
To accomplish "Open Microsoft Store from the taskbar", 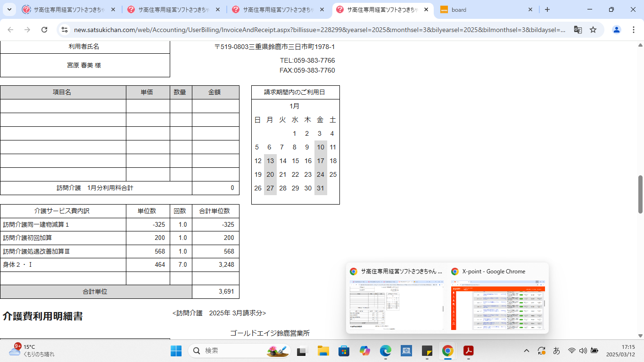I will tap(344, 351).
